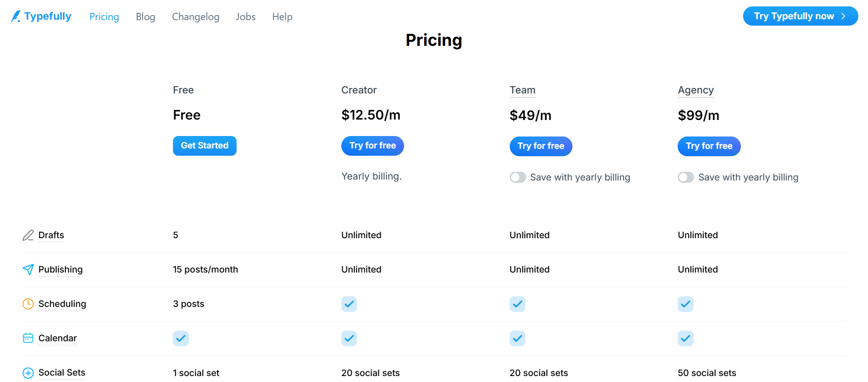This screenshot has height=382, width=868.
Task: Click the paper plane icon beside Publishing
Action: click(x=28, y=269)
